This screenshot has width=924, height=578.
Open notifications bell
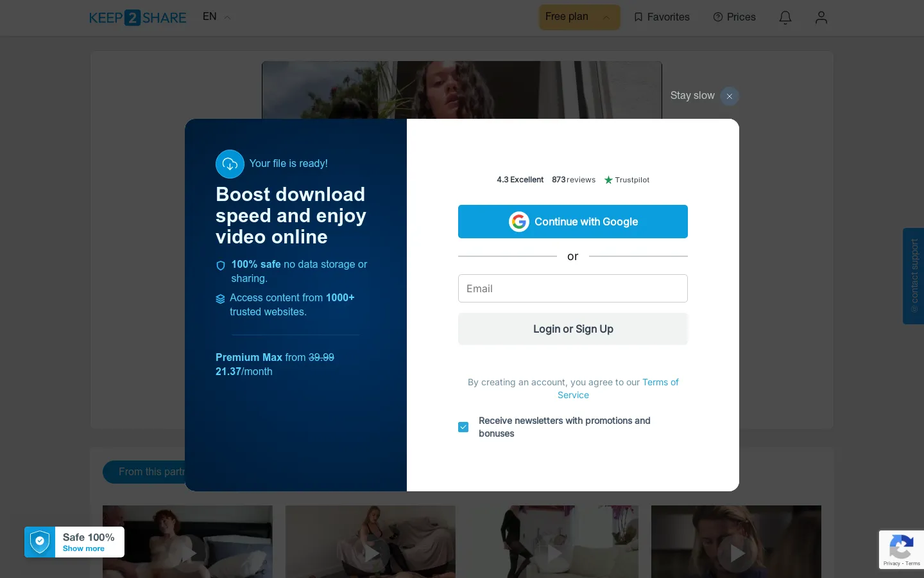(785, 17)
